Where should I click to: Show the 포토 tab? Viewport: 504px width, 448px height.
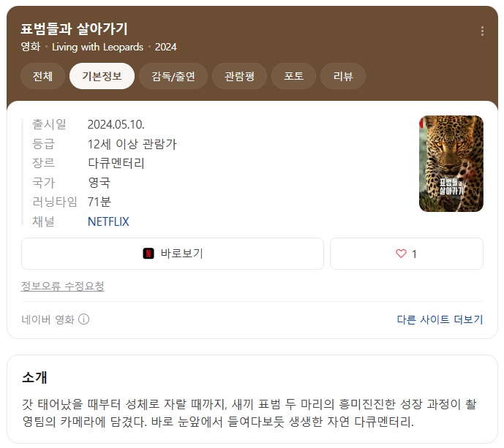[293, 76]
